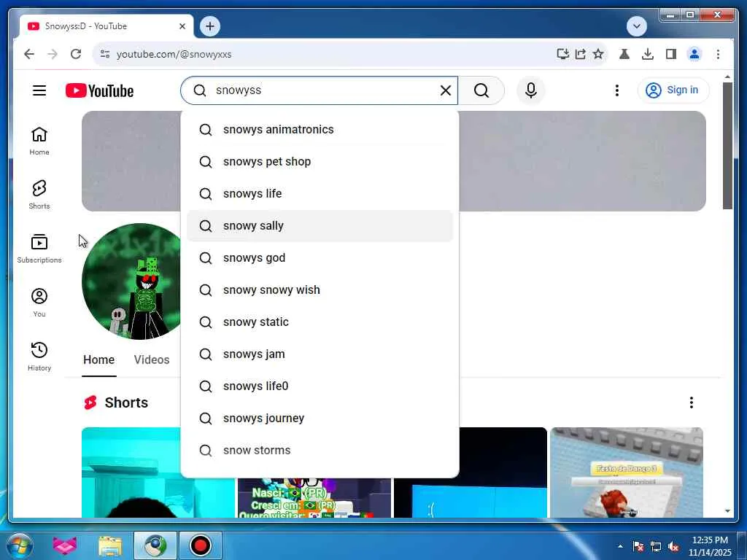Open the You section in sidebar

tap(39, 303)
